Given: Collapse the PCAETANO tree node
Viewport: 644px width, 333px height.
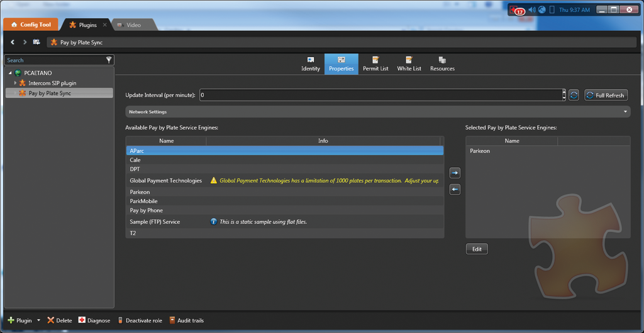Looking at the screenshot, I should point(10,73).
